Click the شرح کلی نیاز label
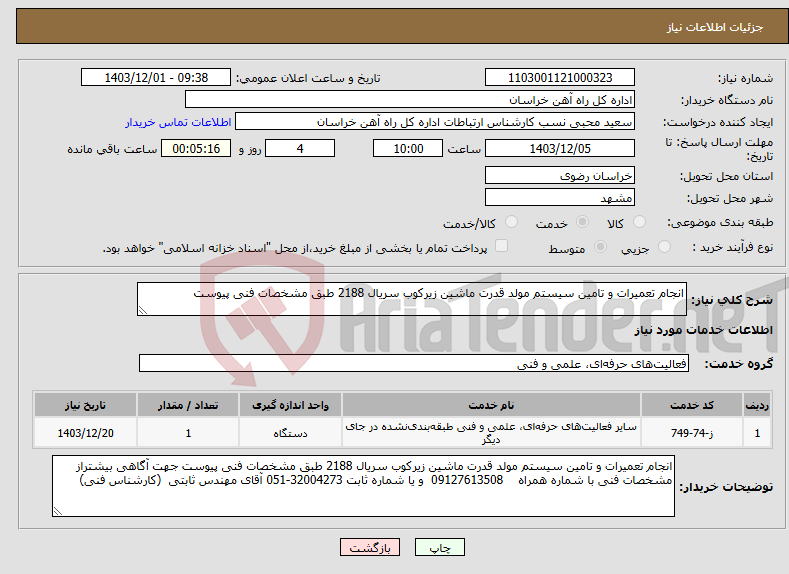The image size is (789, 574). [732, 300]
